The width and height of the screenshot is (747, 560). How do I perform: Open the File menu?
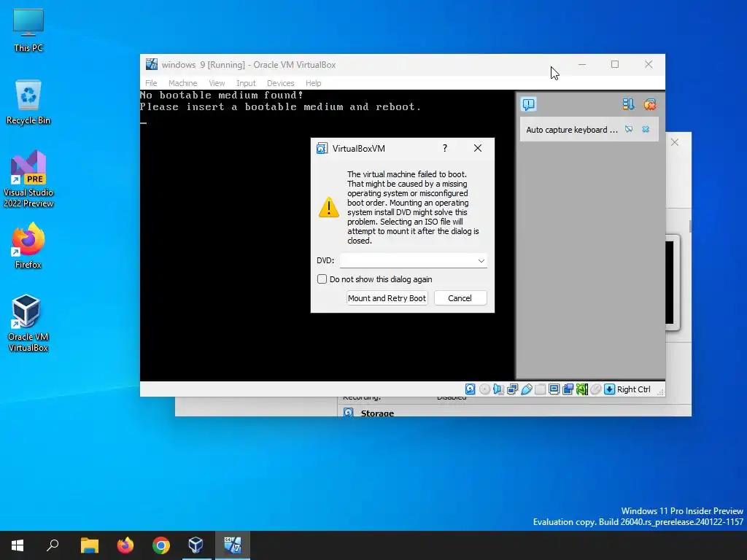pyautogui.click(x=151, y=83)
